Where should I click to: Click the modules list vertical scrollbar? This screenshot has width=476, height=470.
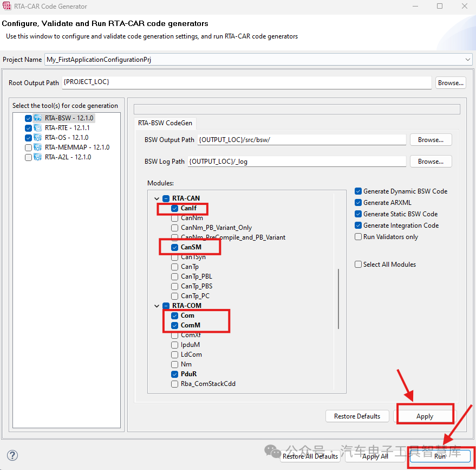pos(338,299)
